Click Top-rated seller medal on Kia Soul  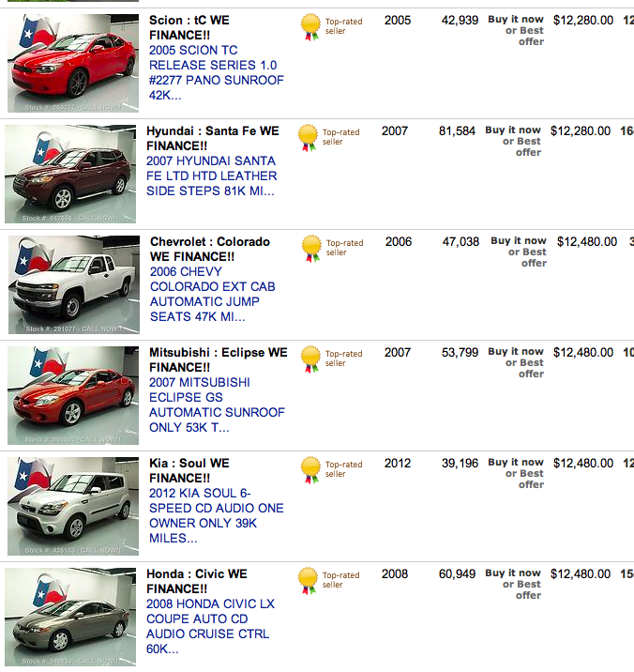tap(311, 469)
